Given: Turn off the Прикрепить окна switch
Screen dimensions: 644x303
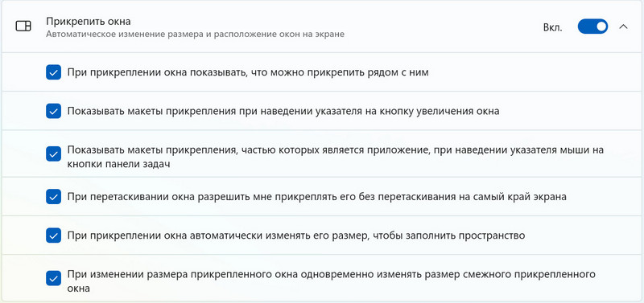Looking at the screenshot, I should click(592, 27).
